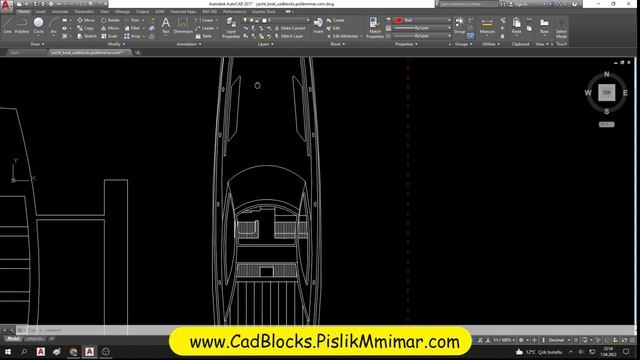Select the Line drawing tool

coord(7,25)
